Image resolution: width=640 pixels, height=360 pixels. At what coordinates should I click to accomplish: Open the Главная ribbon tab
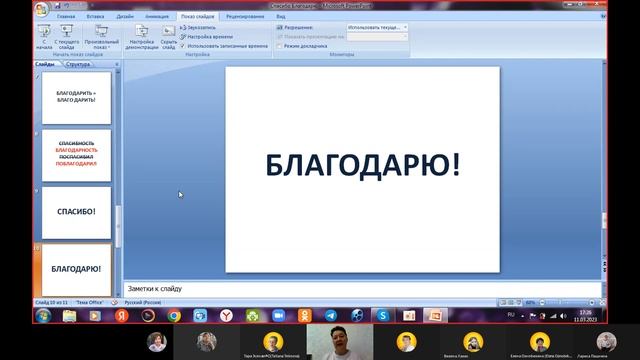coord(66,16)
